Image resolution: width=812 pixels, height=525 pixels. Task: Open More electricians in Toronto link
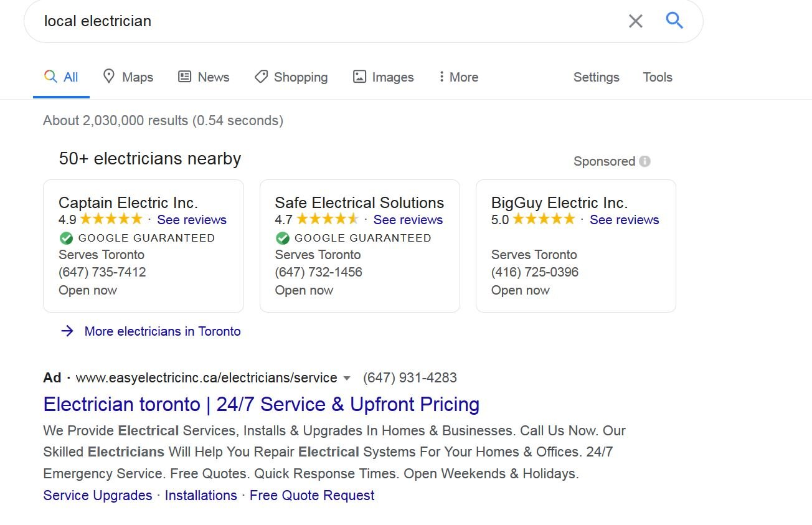[163, 331]
